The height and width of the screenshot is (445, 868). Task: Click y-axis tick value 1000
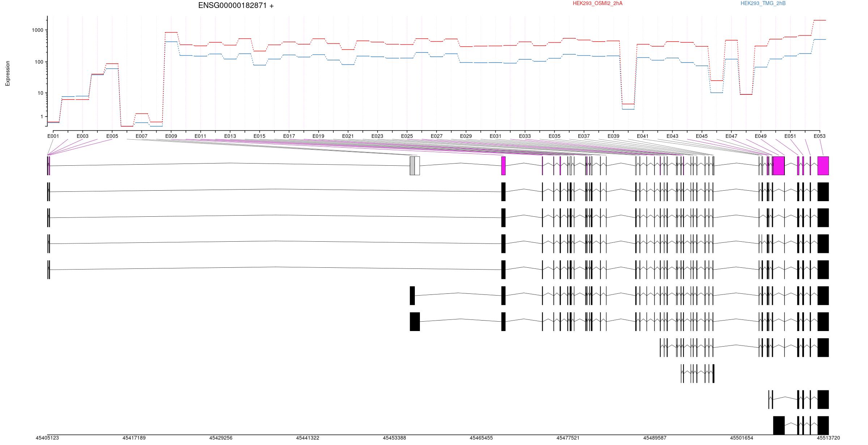click(37, 30)
